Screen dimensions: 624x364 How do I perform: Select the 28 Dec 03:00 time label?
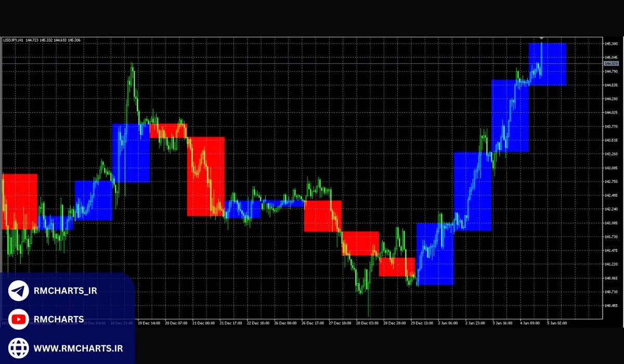[367, 323]
